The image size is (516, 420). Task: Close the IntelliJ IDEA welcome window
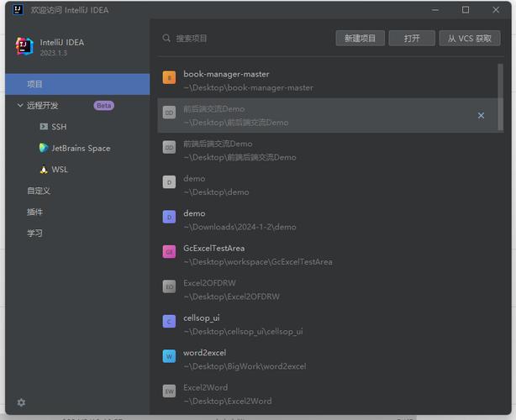[496, 10]
